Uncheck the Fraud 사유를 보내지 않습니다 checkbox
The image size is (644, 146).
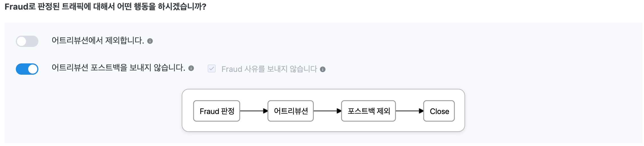coord(212,69)
